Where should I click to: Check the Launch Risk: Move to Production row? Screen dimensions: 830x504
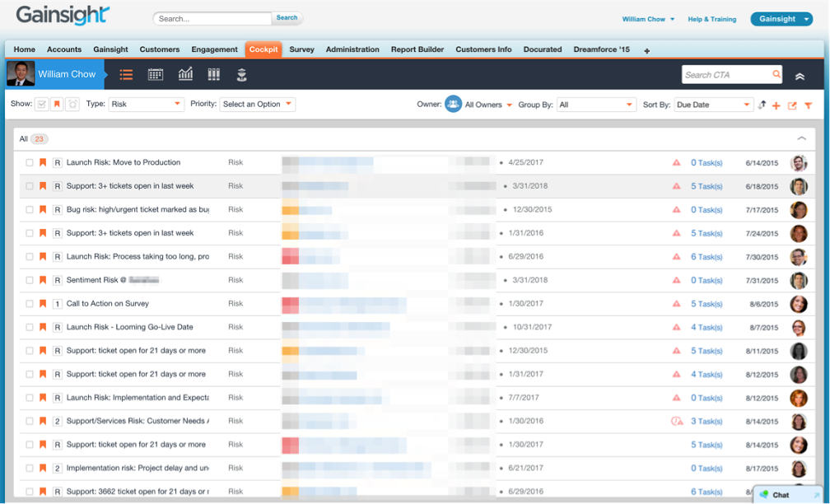pyautogui.click(x=30, y=163)
